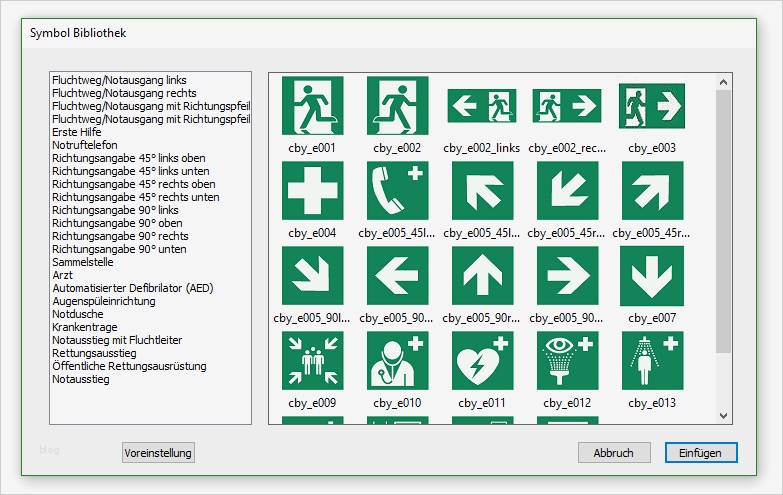Pick the up-right diagonal arrow symbol
The width and height of the screenshot is (783, 495).
pyautogui.click(x=652, y=191)
